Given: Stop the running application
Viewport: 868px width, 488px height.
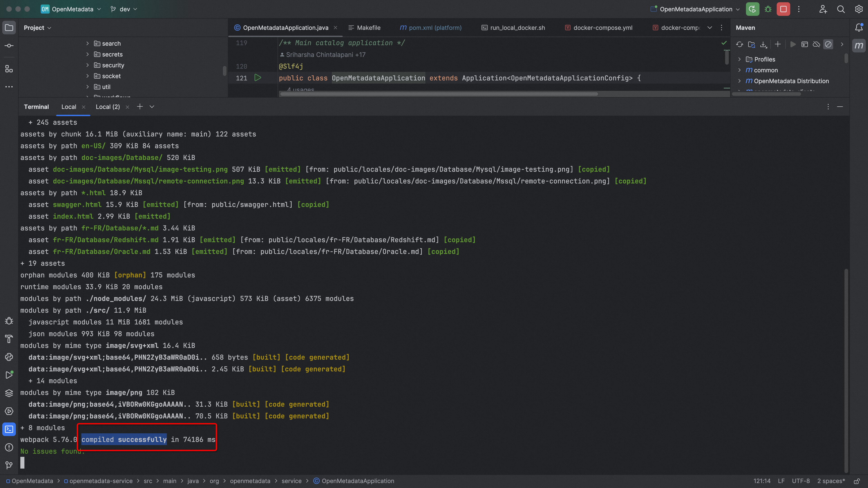Looking at the screenshot, I should [x=783, y=9].
